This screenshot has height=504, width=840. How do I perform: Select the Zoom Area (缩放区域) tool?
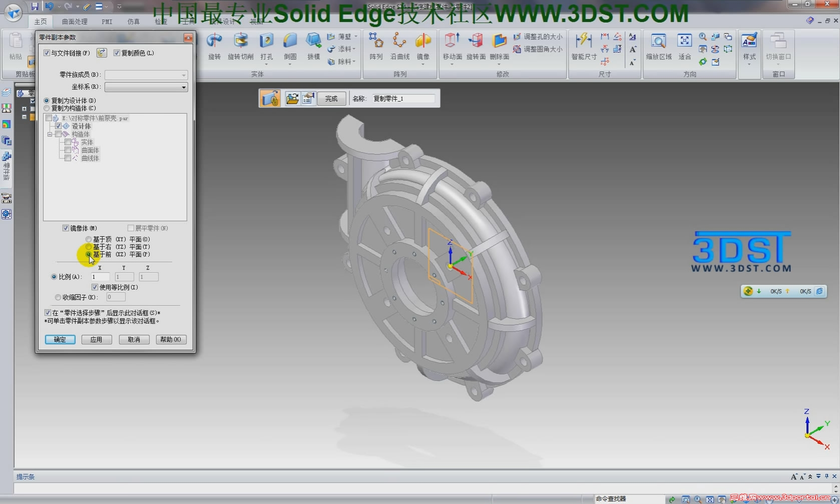659,47
